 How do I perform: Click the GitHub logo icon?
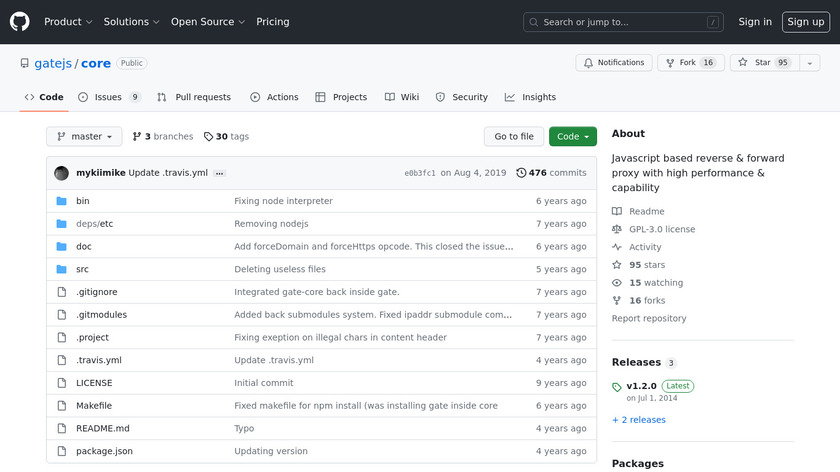(x=20, y=21)
